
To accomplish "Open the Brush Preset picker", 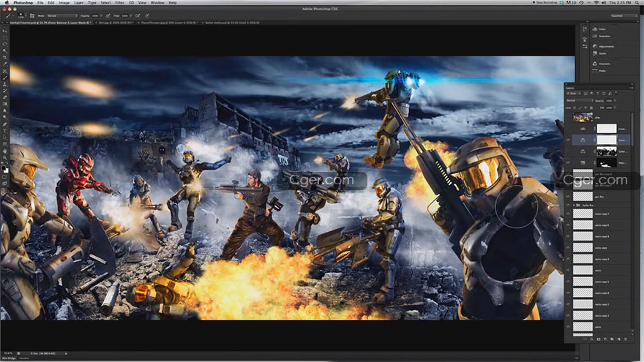I will [20, 15].
